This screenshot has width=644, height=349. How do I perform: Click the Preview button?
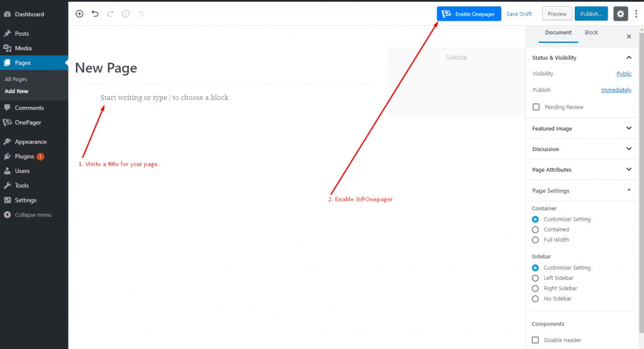(x=557, y=14)
